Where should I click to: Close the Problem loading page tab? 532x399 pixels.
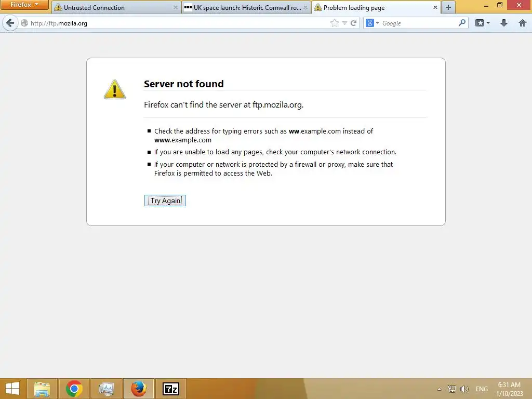coord(435,7)
